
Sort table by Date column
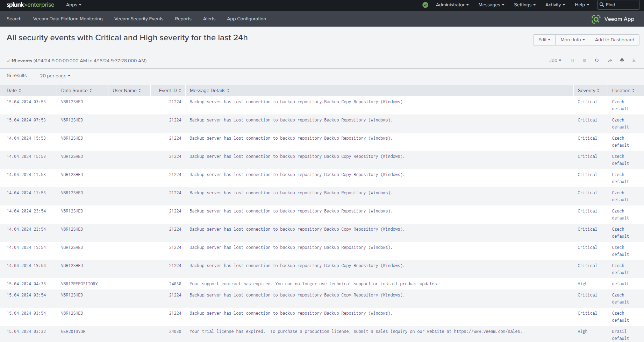(14, 91)
